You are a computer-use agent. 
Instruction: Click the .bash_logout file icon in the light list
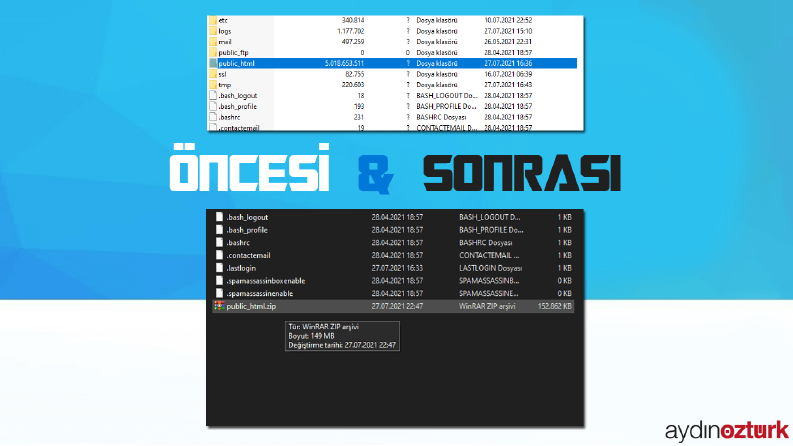pos(213,96)
